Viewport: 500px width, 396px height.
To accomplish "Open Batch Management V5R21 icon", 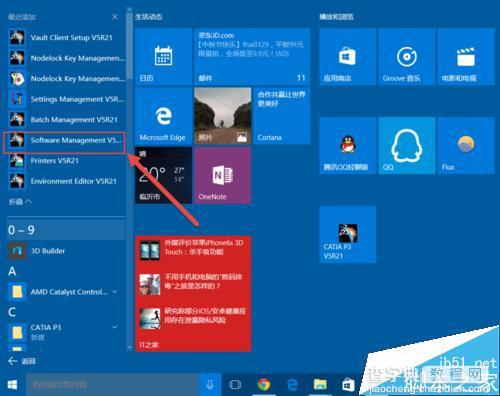I will tap(17, 120).
